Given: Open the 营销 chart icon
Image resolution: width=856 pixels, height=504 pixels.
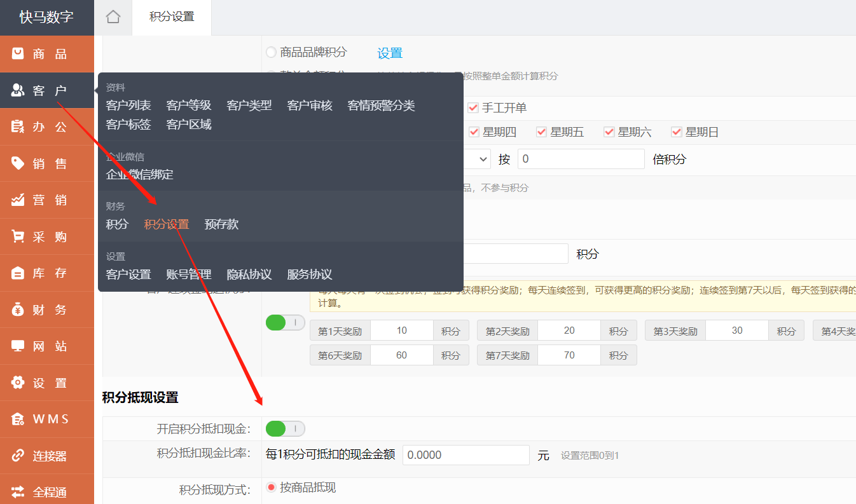Looking at the screenshot, I should (18, 200).
